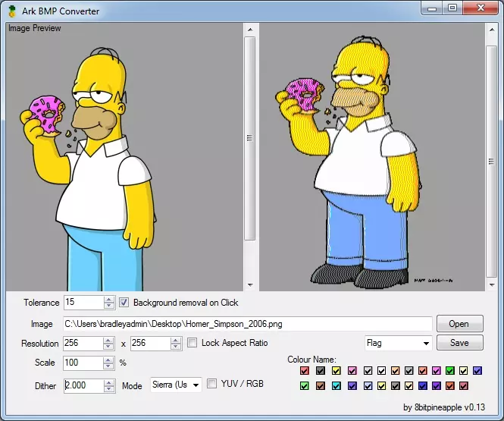This screenshot has height=421, width=504.
Task: Click the right preview scrollbar down arrow
Action: (491, 284)
